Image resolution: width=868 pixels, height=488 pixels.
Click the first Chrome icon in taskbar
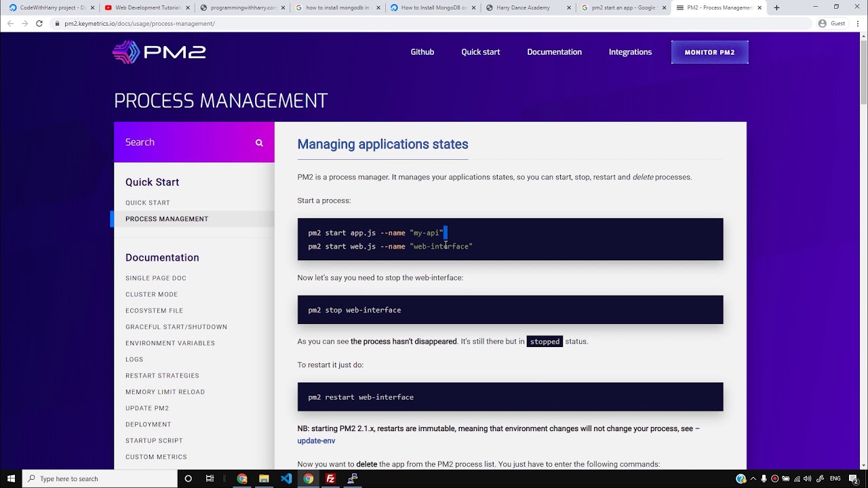[242, 479]
